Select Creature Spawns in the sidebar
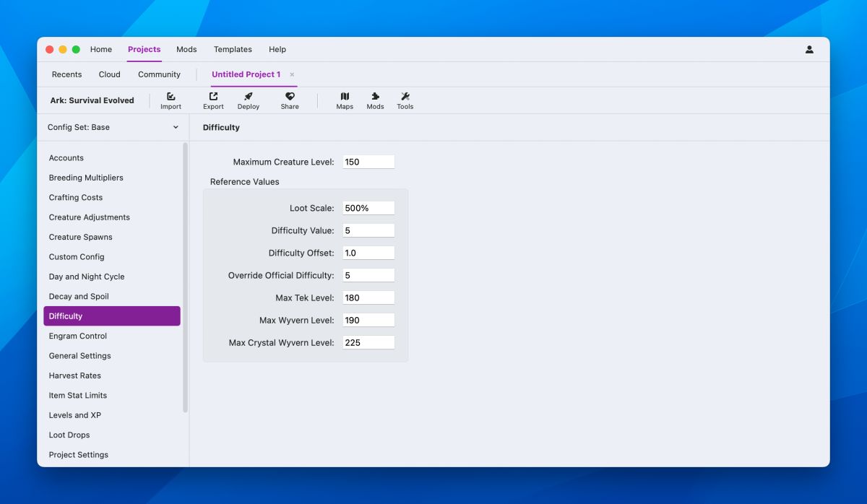 tap(112, 237)
